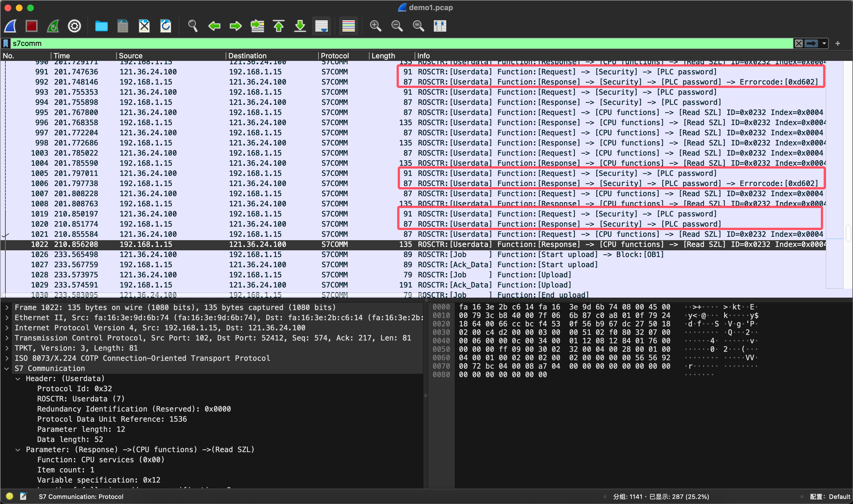Clear the s7comm display filter
Screen dimensions: 853x504
799,43
